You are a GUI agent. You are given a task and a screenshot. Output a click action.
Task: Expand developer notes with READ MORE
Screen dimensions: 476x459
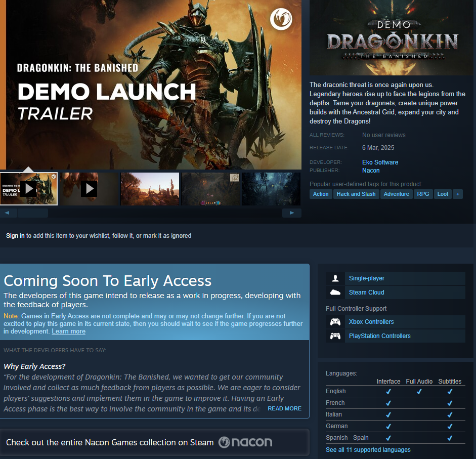tap(284, 408)
